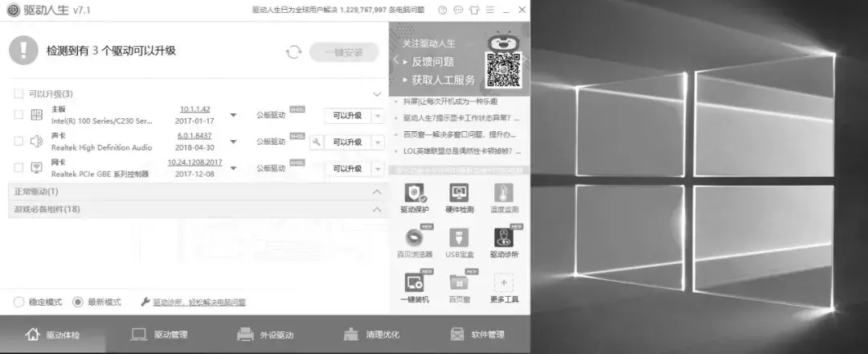
Task: Open the 驱动保护 (driver protection) tool
Action: pos(414,196)
